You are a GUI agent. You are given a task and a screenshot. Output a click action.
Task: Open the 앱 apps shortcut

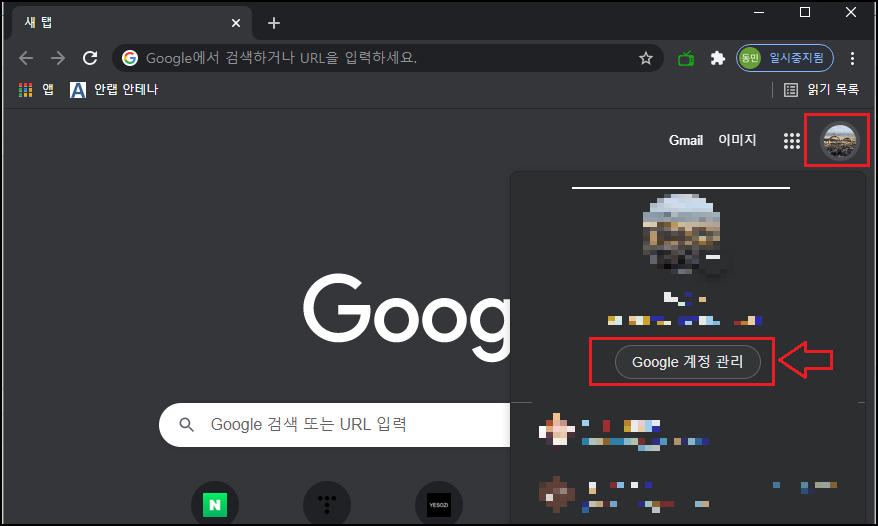tap(36, 90)
